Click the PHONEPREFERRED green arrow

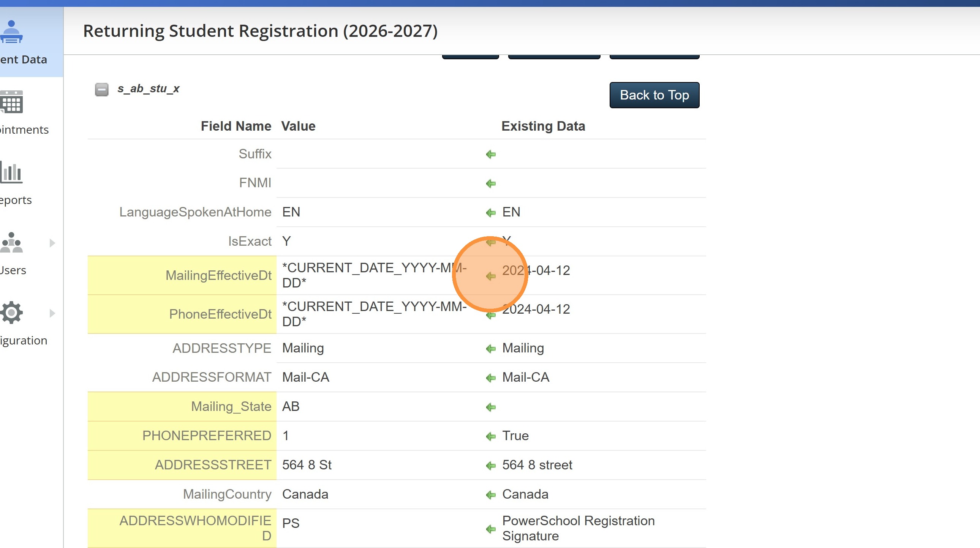491,436
